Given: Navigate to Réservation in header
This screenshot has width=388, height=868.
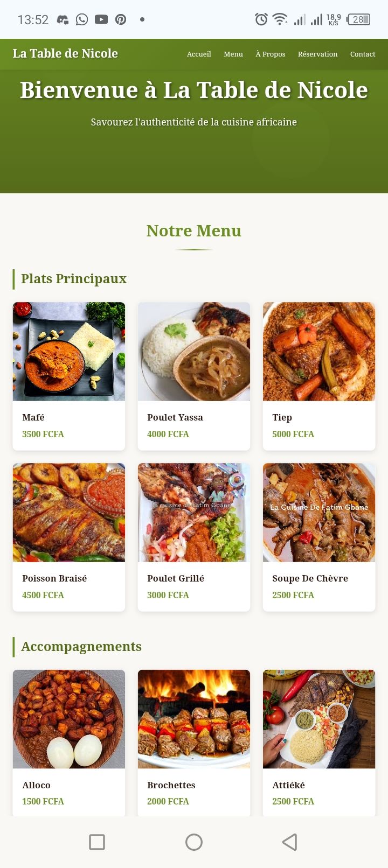Looking at the screenshot, I should click(x=317, y=54).
